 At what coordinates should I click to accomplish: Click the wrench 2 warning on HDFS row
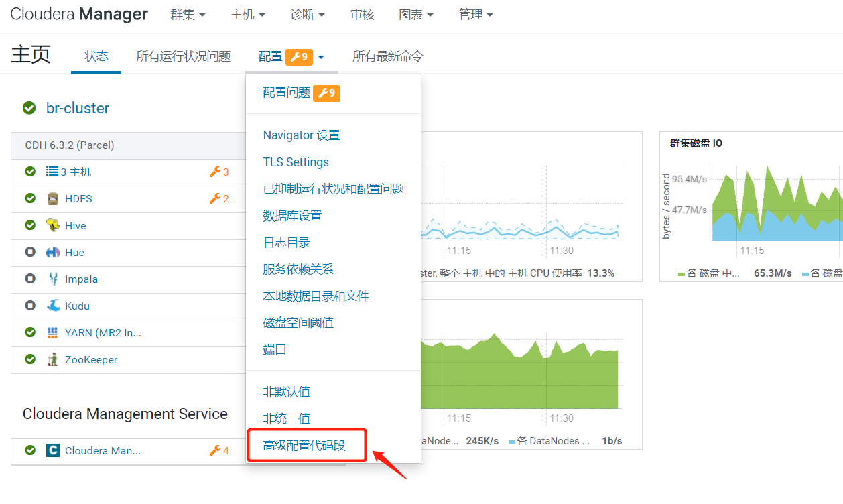(x=219, y=199)
